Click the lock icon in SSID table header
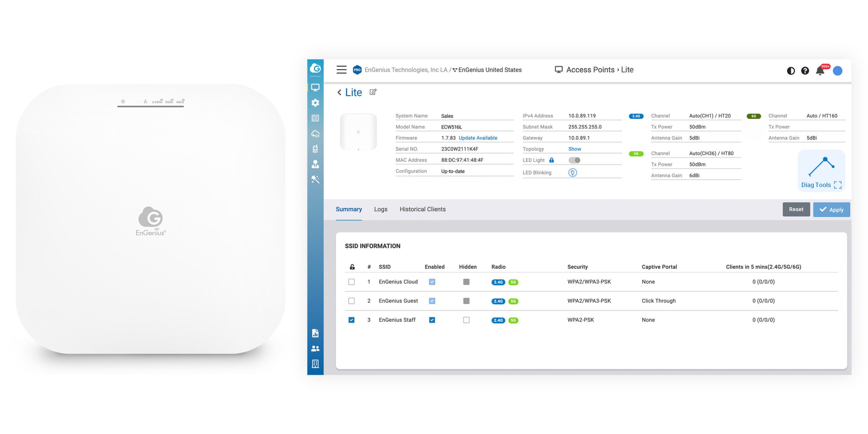Screen dimensions: 868x434 point(352,267)
